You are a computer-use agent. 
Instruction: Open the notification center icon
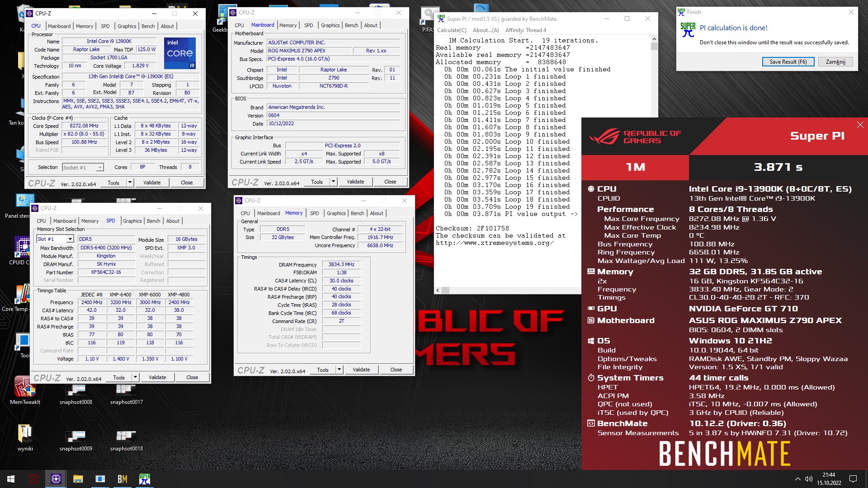(853, 479)
